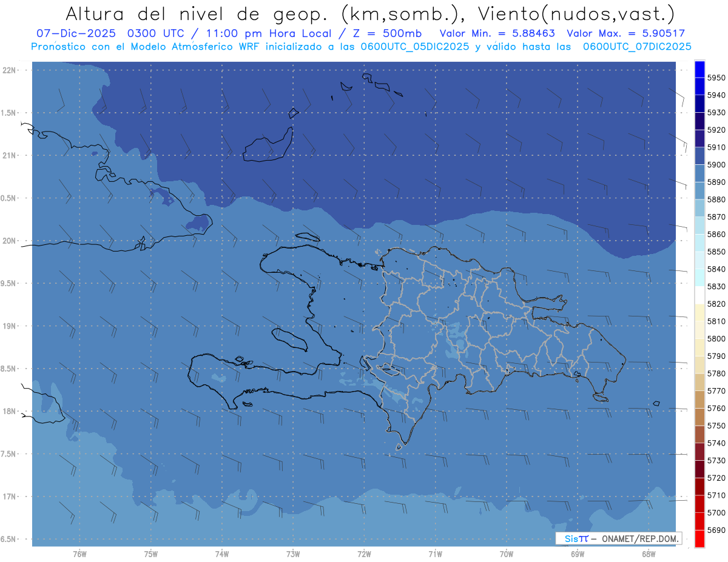
Task: Click the latitude label "1.5N"
Action: (9, 113)
